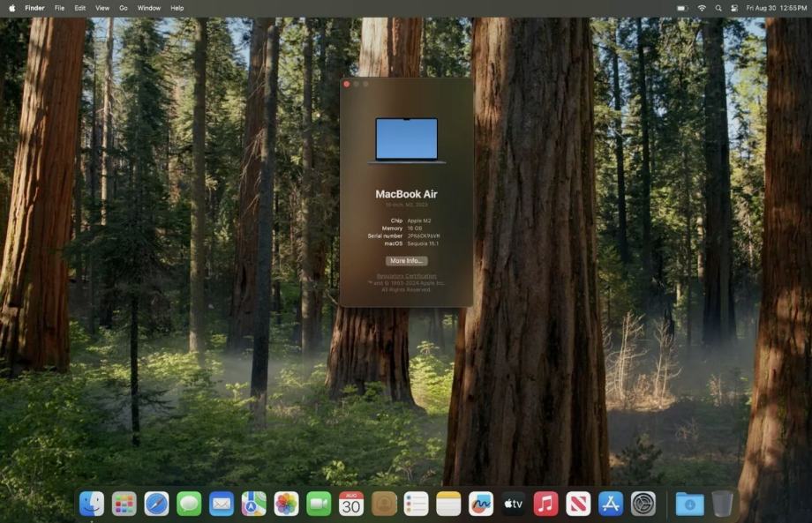The height and width of the screenshot is (523, 812).
Task: Click the MacBook Air title text
Action: [407, 194]
